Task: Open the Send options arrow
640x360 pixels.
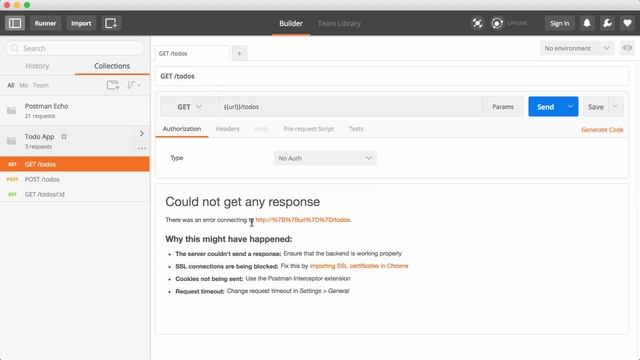Action: (x=570, y=107)
